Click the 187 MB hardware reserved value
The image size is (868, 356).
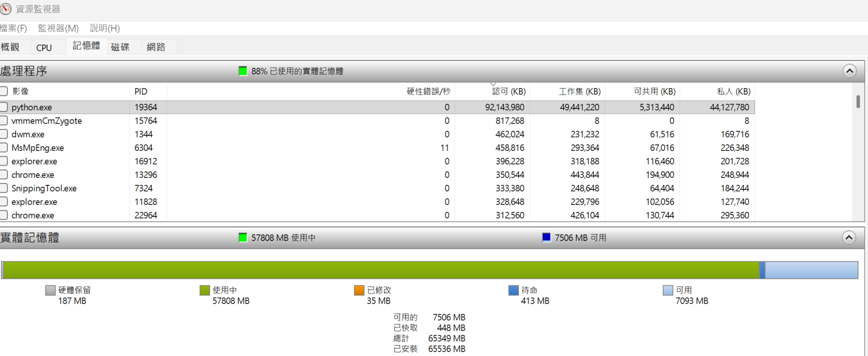click(72, 301)
